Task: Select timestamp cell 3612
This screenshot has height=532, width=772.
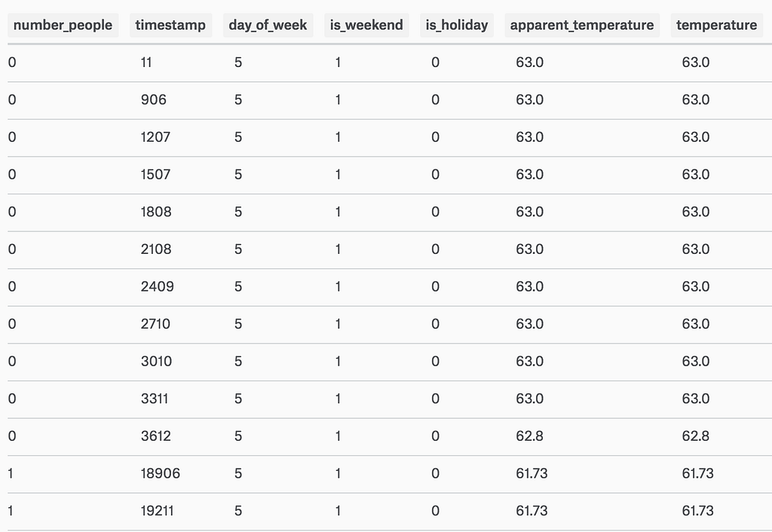Action: coord(155,436)
